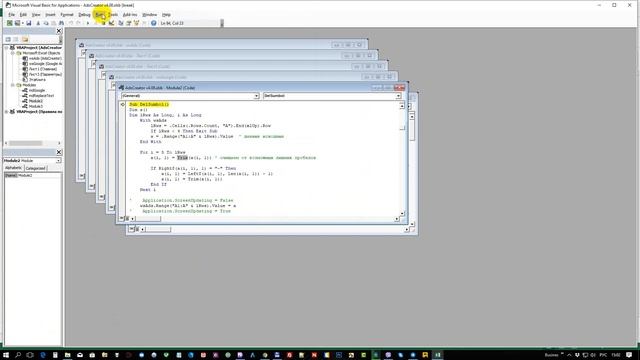Click the Cut icon in the toolbar
Screen dimensions: 640x360
point(38,23)
